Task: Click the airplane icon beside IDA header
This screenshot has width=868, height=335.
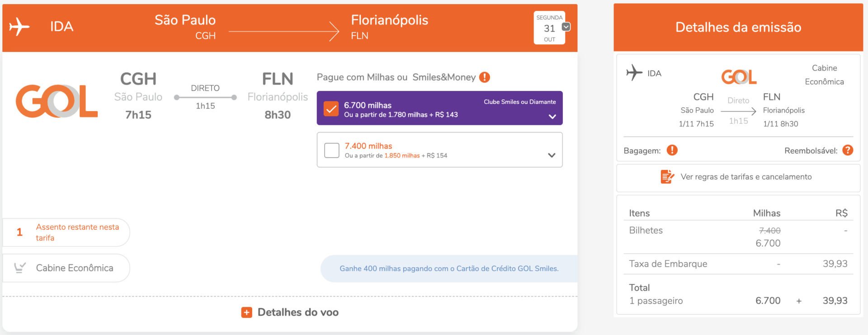Action: [19, 27]
